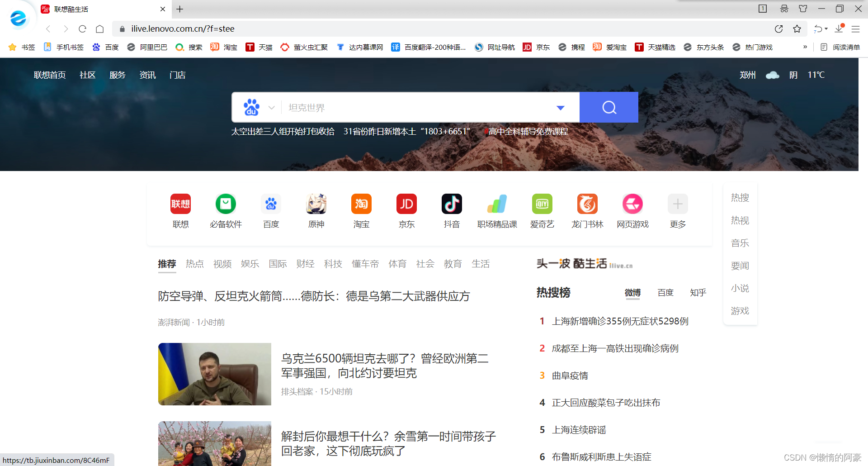Select the 热点 news tab
Viewport: 868px width, 466px height.
(x=195, y=264)
